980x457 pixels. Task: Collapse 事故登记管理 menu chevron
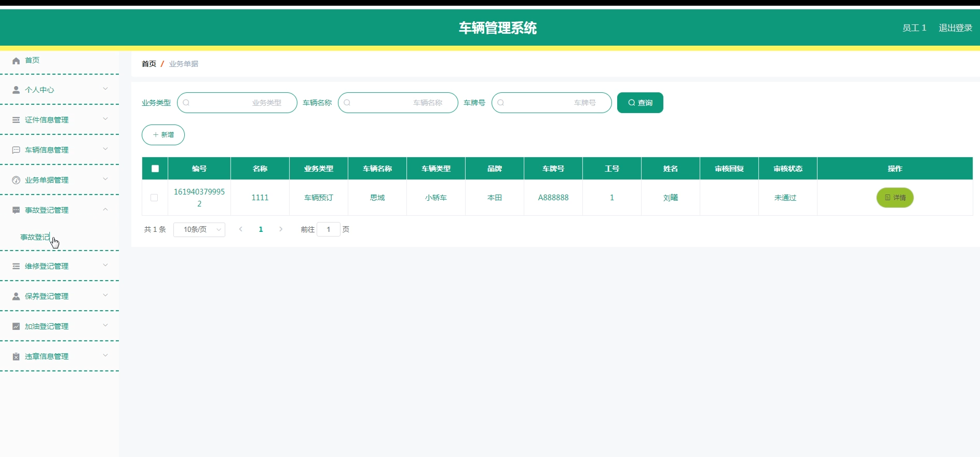tap(105, 209)
